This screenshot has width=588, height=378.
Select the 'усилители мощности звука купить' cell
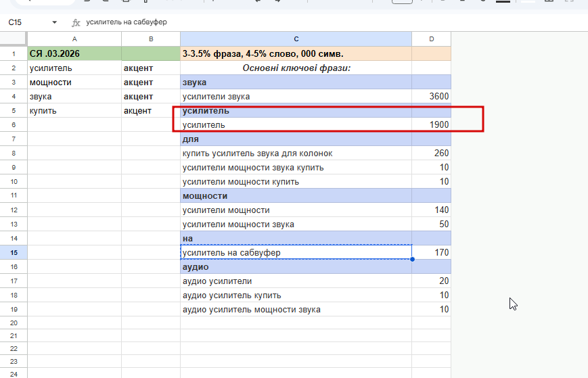click(296, 168)
